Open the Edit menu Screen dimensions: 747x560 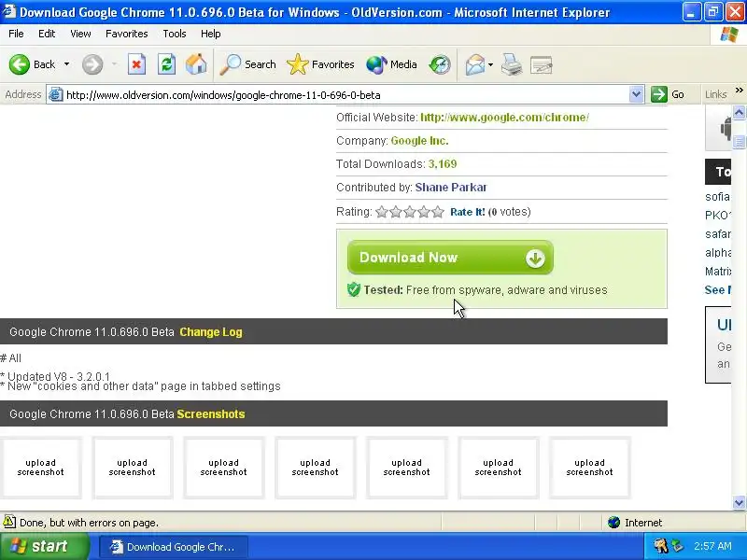[47, 34]
